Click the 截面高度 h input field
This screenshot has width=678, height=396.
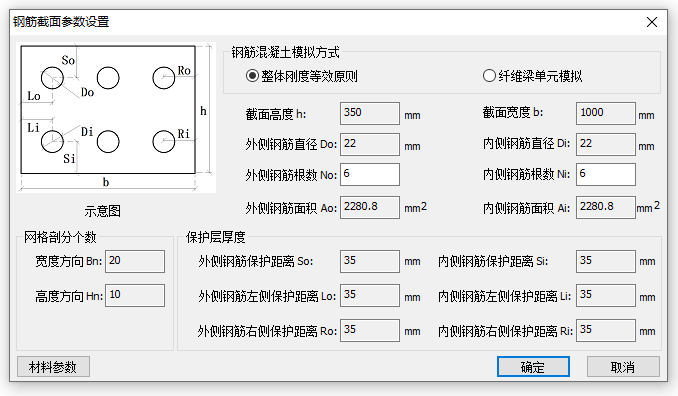[370, 113]
